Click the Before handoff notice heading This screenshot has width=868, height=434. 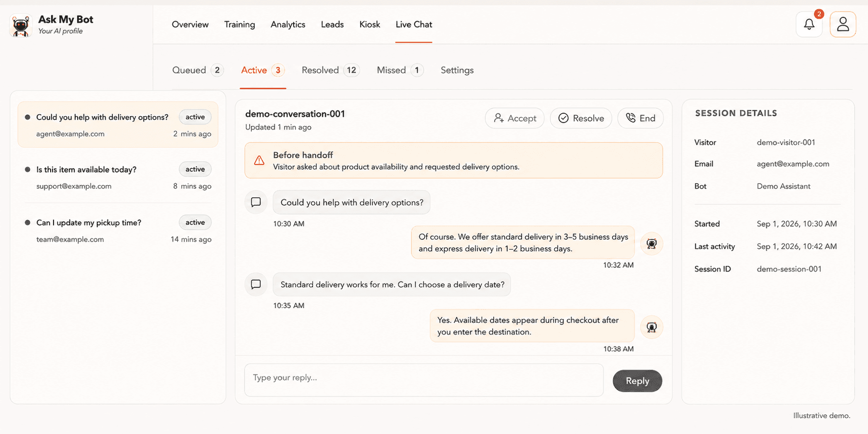pyautogui.click(x=303, y=155)
